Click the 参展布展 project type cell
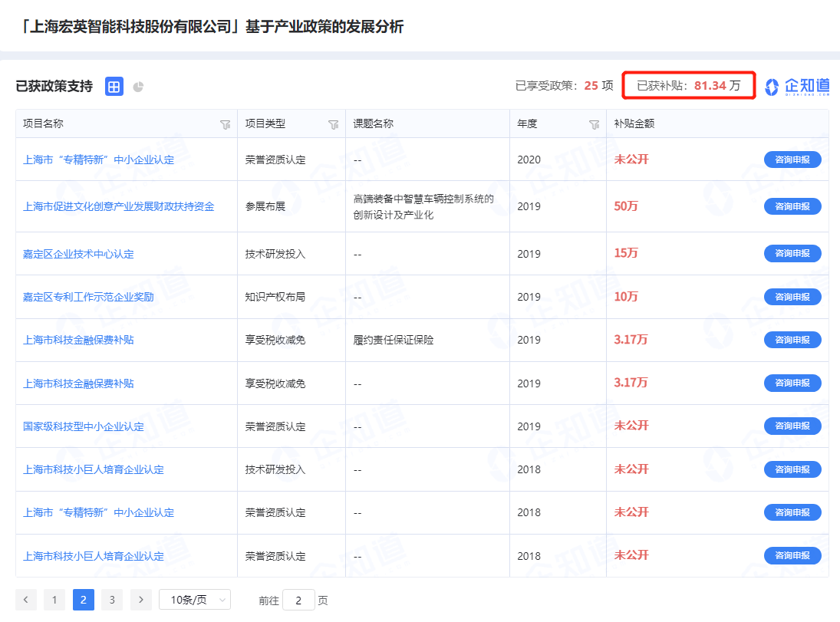840x622 pixels. pos(265,206)
